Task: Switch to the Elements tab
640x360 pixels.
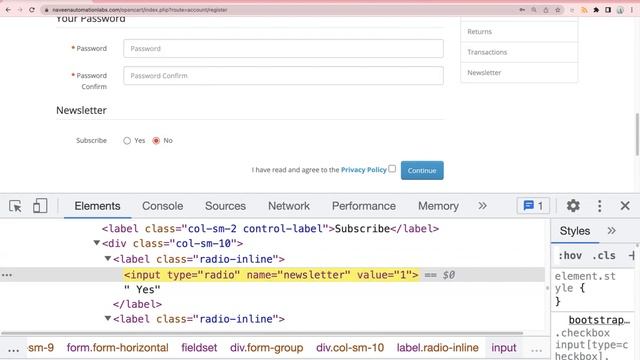Action: 97,206
